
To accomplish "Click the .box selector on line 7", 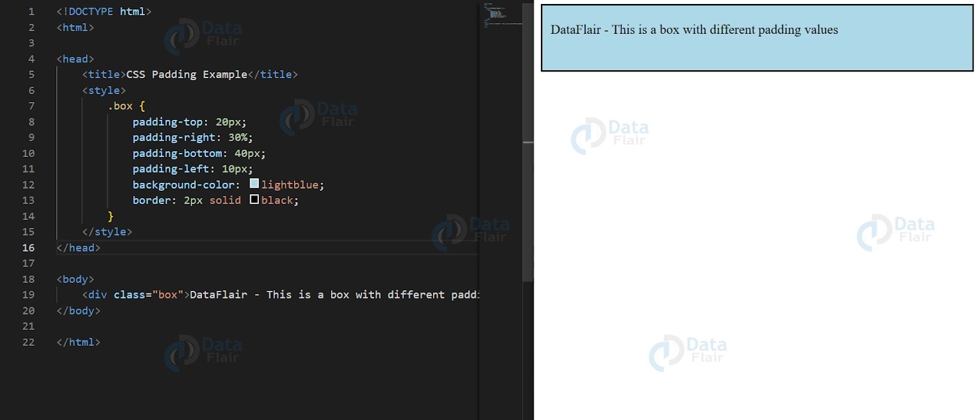I will 119,105.
